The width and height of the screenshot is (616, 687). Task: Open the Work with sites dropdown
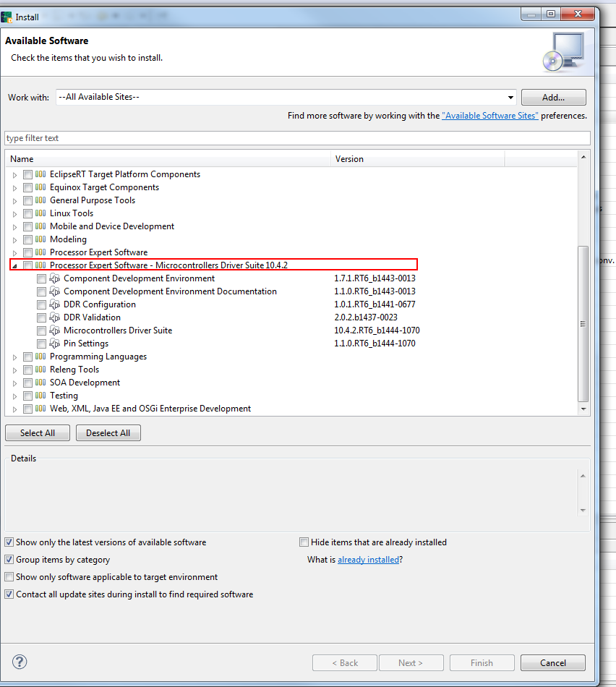tap(510, 98)
